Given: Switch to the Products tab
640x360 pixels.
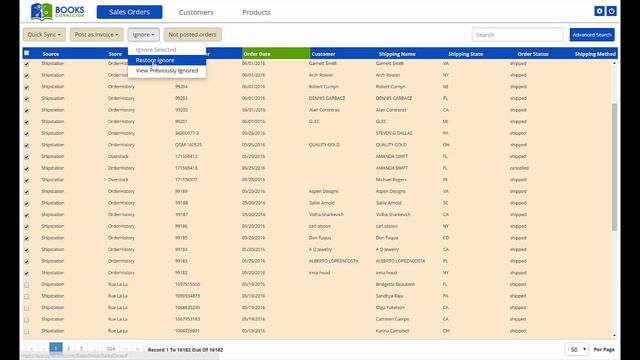Looking at the screenshot, I should tap(256, 12).
